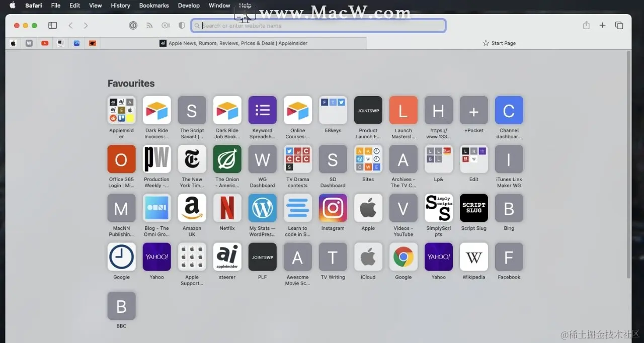Image resolution: width=644 pixels, height=343 pixels.
Task: Open the Privacy Report shield
Action: tap(182, 25)
